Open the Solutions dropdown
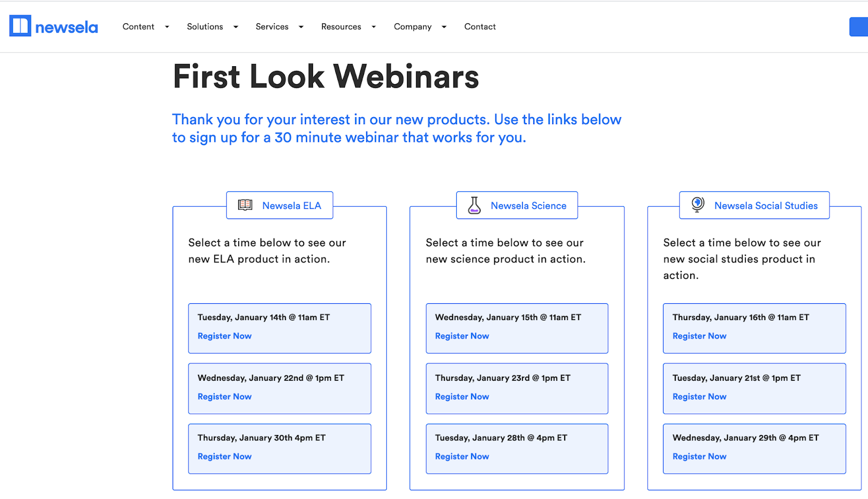This screenshot has width=868, height=499. tap(236, 27)
